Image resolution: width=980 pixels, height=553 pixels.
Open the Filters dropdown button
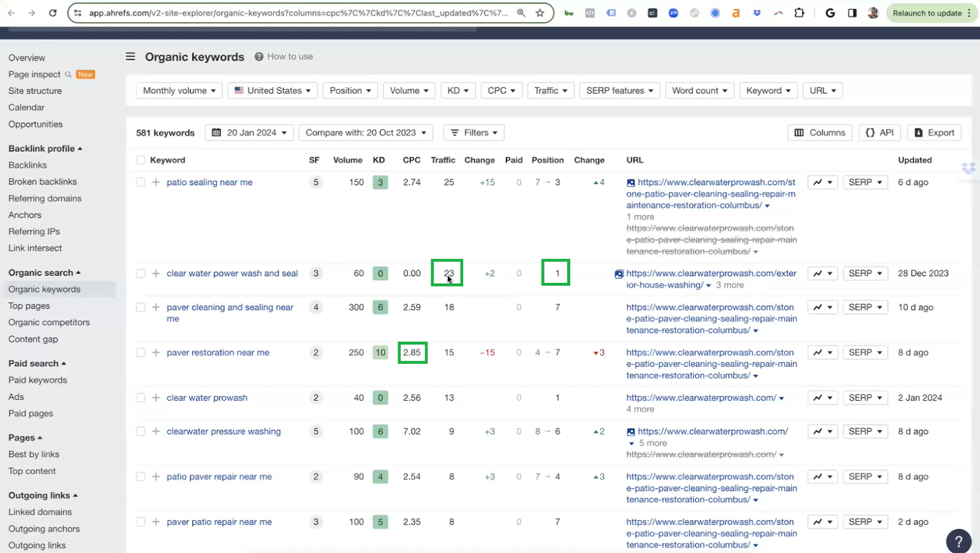(474, 133)
